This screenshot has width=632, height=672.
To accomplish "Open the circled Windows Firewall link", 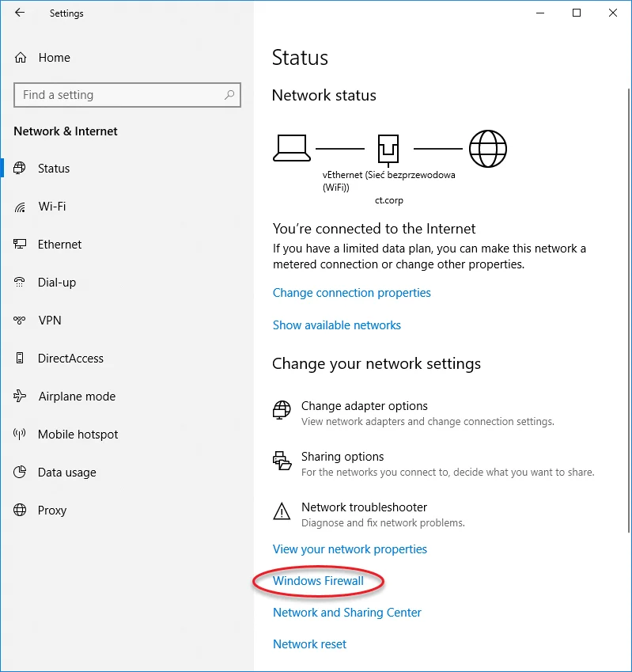I will tap(316, 580).
